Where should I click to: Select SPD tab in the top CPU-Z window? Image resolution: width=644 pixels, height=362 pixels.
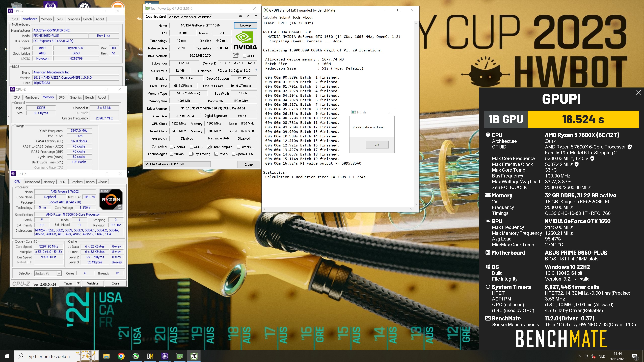60,19
